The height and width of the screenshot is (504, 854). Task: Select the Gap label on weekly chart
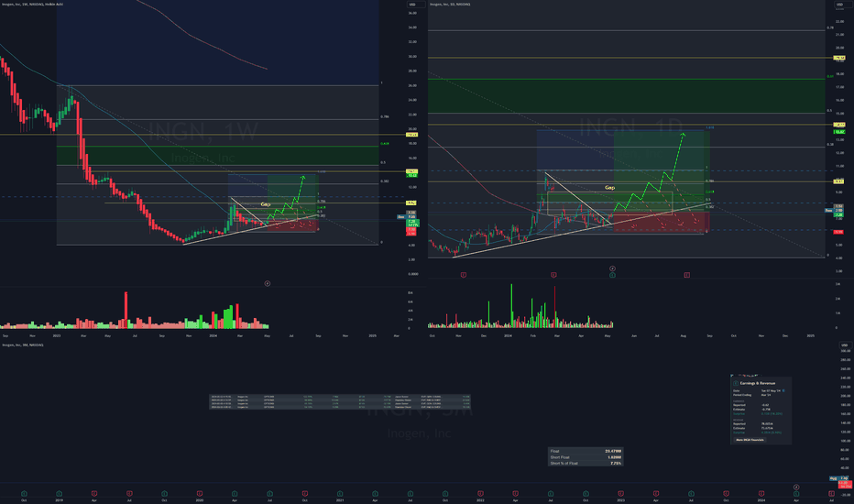(265, 204)
